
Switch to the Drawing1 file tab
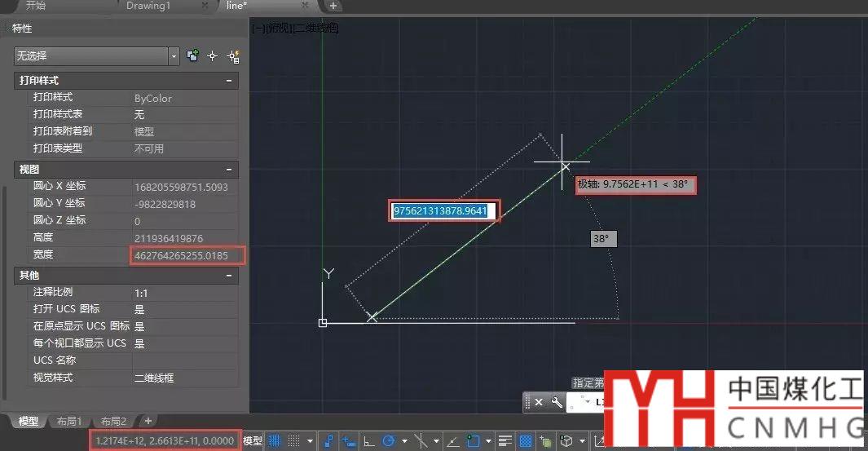pyautogui.click(x=147, y=6)
